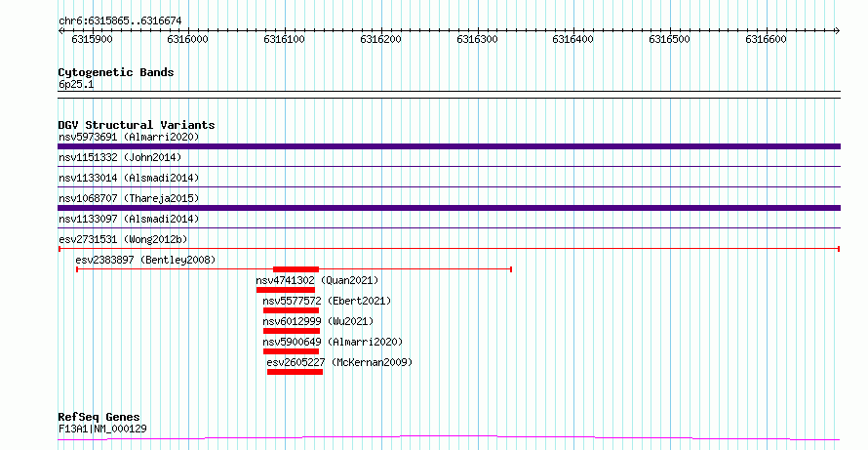Image resolution: width=868 pixels, height=450 pixels.
Task: Click the right arrowhead of the ruler
Action: point(837,30)
